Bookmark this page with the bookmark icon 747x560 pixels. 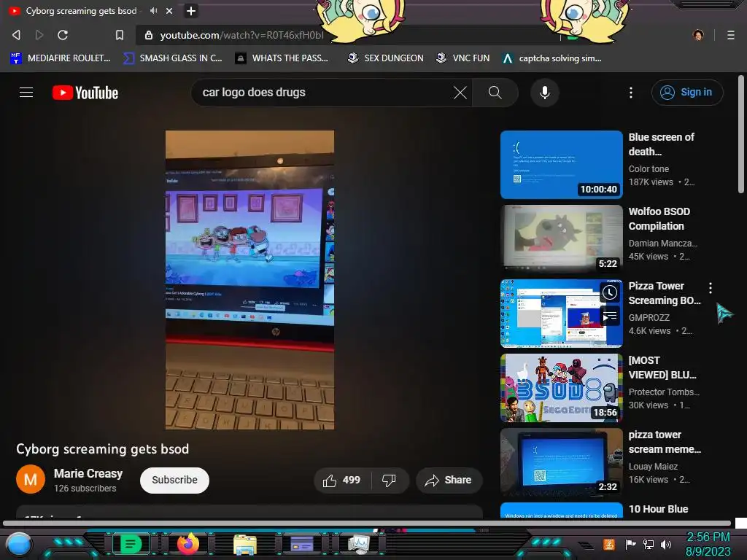(x=120, y=35)
